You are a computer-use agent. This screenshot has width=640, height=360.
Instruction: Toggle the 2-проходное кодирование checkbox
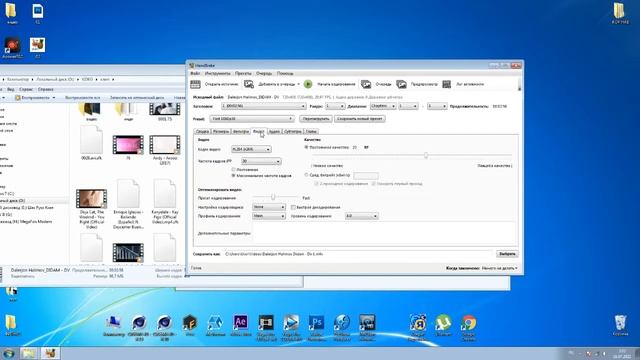point(316,184)
